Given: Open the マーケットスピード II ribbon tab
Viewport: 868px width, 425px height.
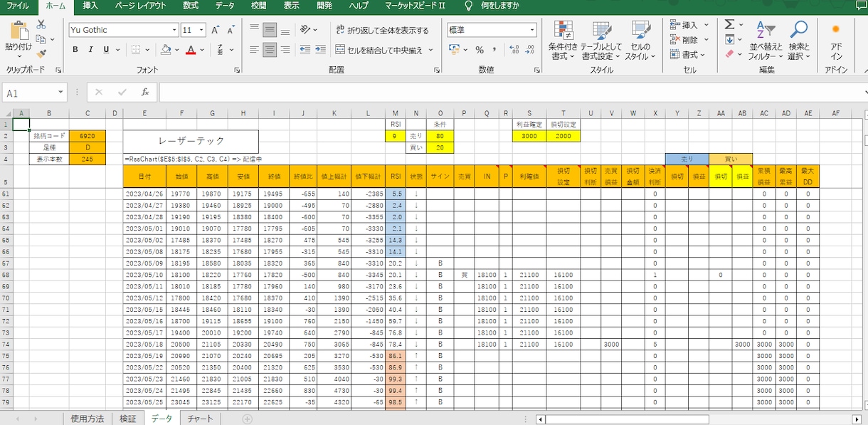Looking at the screenshot, I should [416, 6].
